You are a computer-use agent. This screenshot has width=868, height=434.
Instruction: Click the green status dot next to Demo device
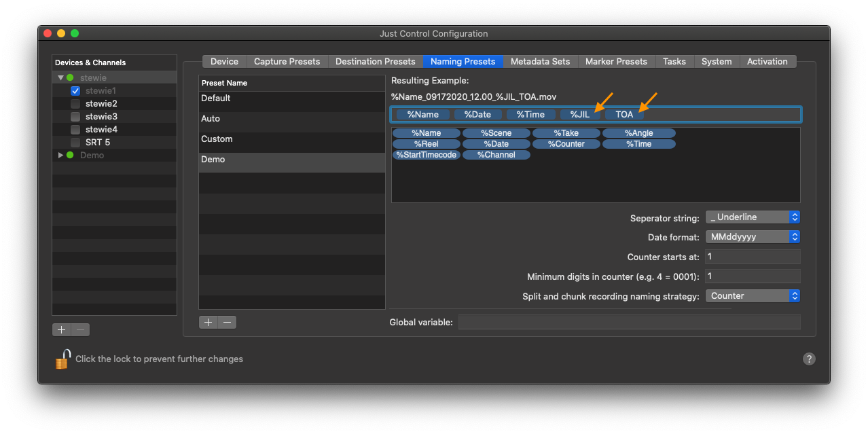click(x=70, y=155)
